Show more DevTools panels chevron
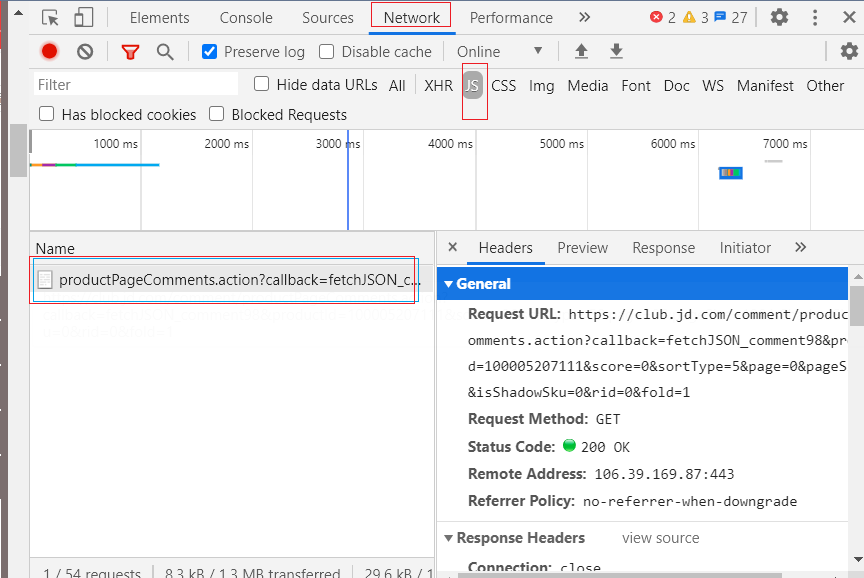 [x=585, y=17]
